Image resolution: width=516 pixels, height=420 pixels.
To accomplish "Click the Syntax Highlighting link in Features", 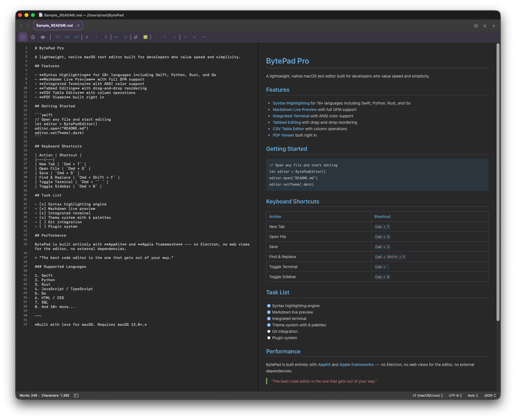I will point(291,103).
